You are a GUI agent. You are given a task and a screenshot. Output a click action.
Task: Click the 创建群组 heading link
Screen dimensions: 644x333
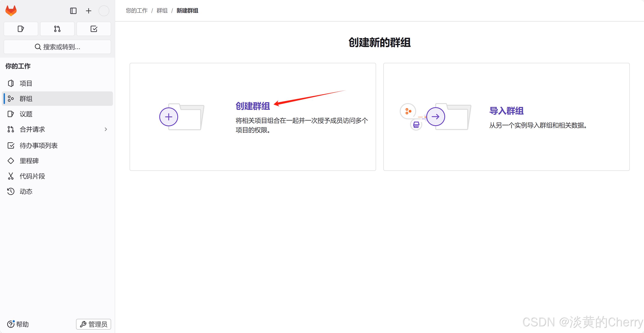[x=253, y=106]
